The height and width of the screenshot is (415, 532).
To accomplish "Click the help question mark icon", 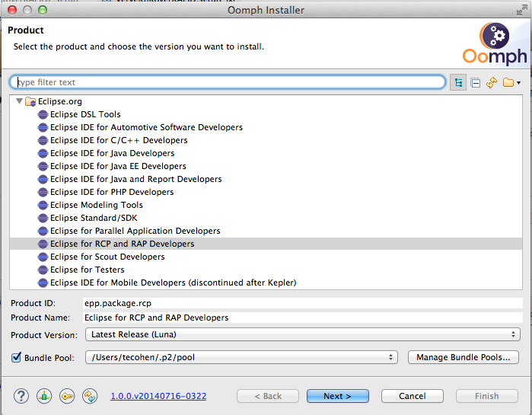I will pyautogui.click(x=21, y=396).
